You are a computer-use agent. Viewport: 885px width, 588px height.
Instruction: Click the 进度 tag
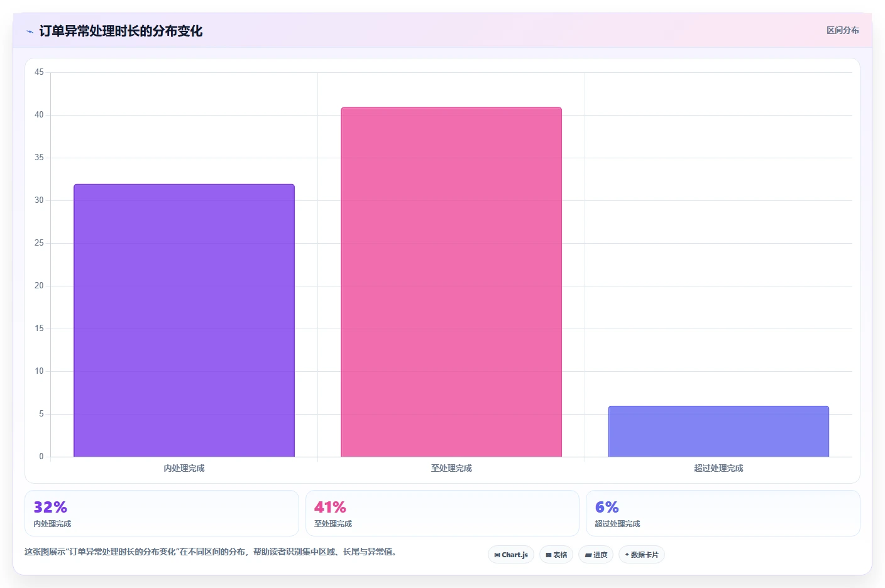596,555
